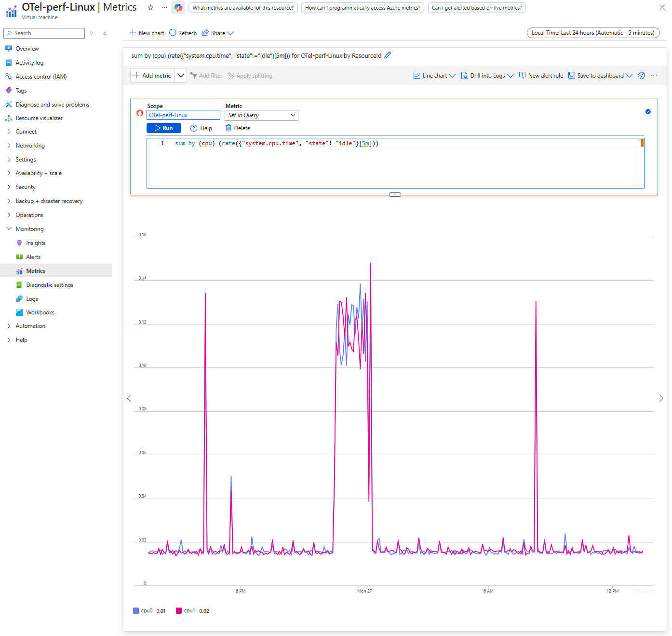Click the favorite star icon

click(150, 8)
